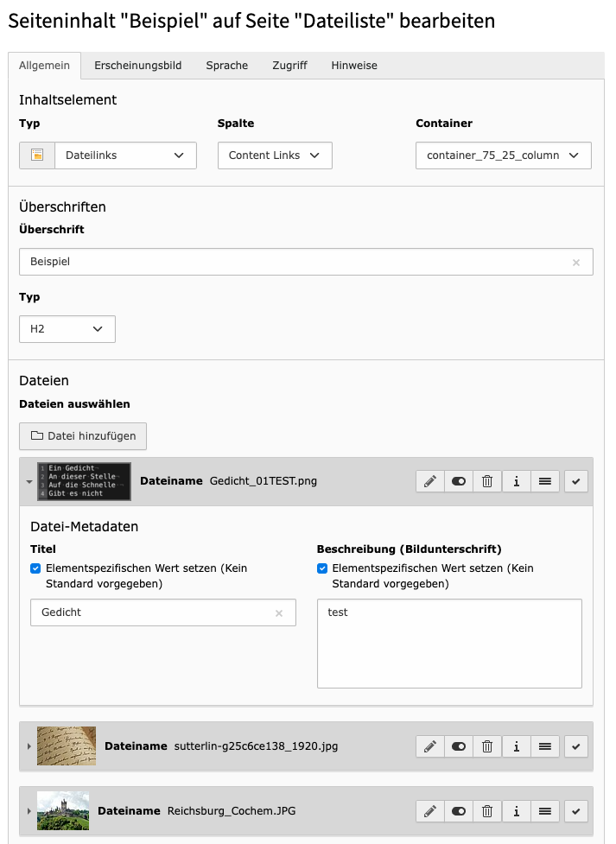This screenshot has width=616, height=844.
Task: Open the Zugriff tab
Action: (289, 66)
